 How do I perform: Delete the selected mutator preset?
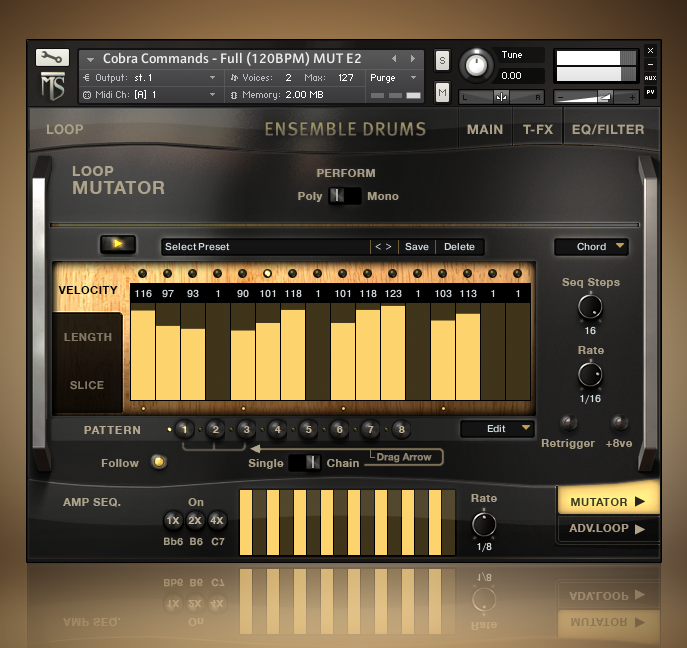coord(459,247)
